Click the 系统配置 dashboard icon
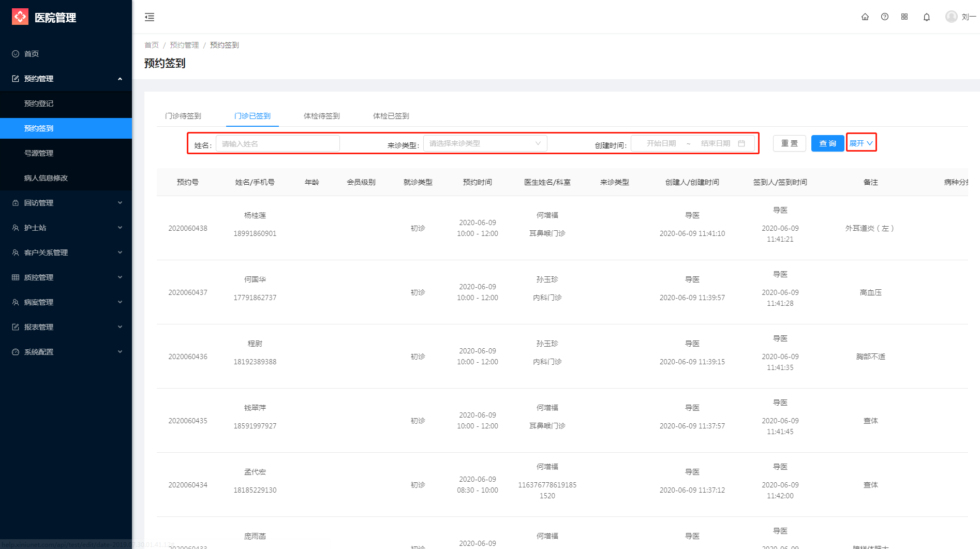Viewport: 980px width, 549px height. pos(16,352)
